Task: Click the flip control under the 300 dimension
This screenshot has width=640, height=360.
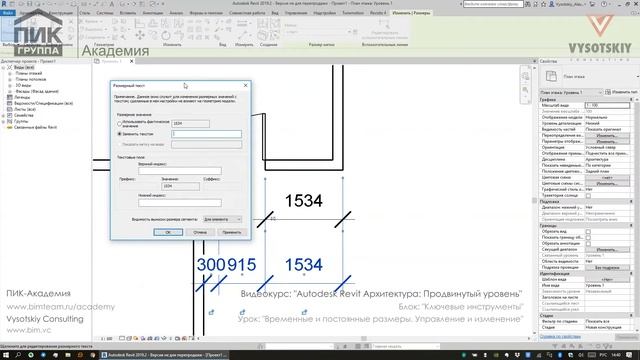Action: pyautogui.click(x=211, y=312)
